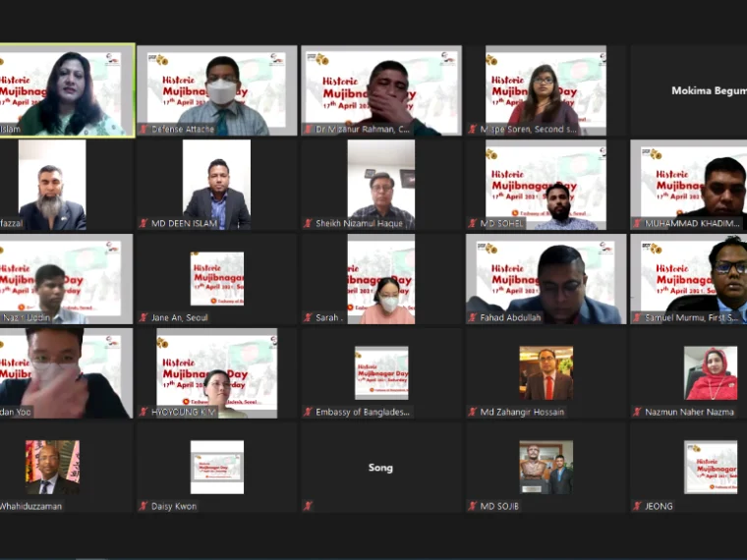Image resolution: width=747 pixels, height=560 pixels.
Task: Select Defense Attache's masked video feed
Action: click(217, 90)
